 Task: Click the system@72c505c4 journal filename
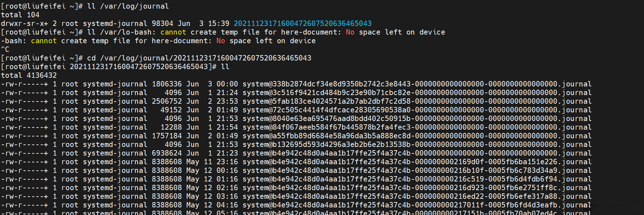[x=416, y=110]
